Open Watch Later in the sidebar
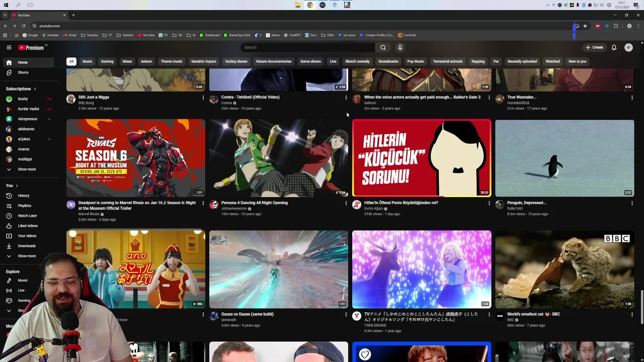Image resolution: width=644 pixels, height=362 pixels. coord(28,216)
